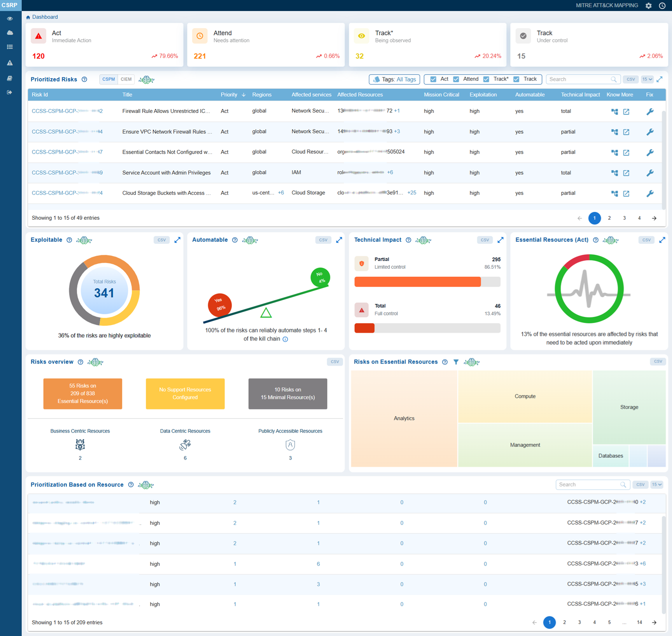Expand the Exploitable chart panel
This screenshot has height=636, width=672.
coord(177,240)
